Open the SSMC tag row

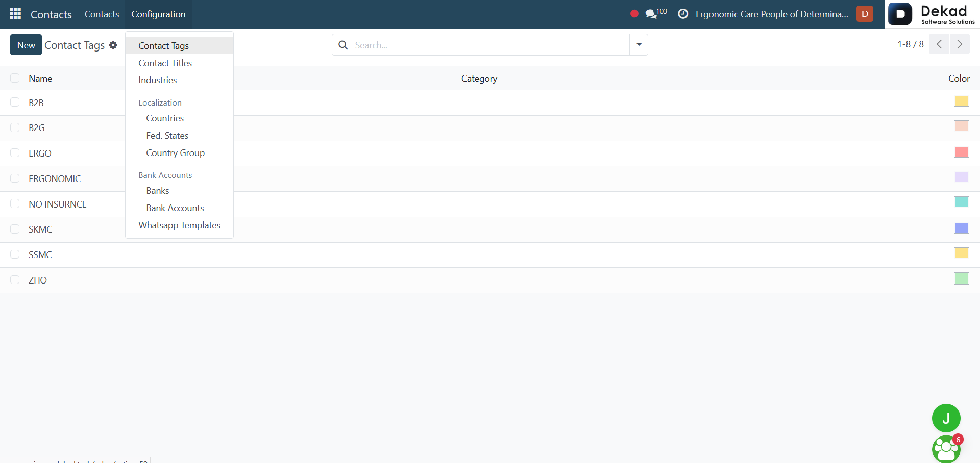490,255
